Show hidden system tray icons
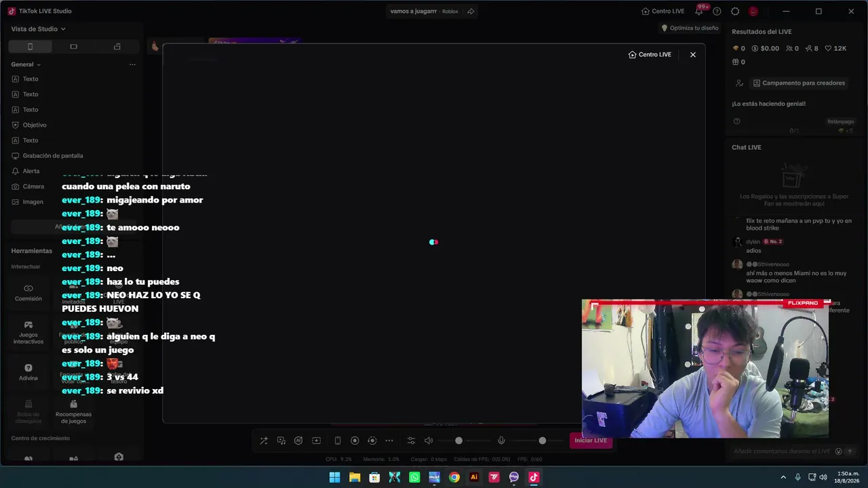This screenshot has width=868, height=488. [783, 477]
